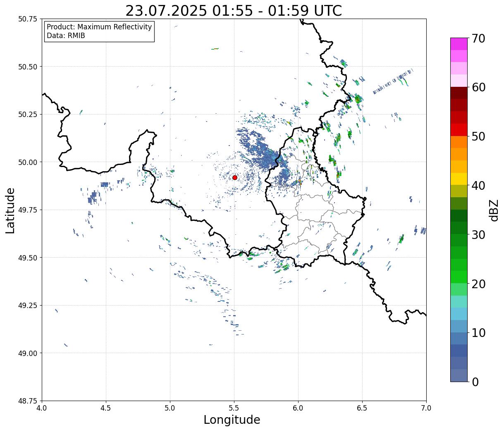Click the colorbar tick label 0

pyautogui.click(x=475, y=382)
